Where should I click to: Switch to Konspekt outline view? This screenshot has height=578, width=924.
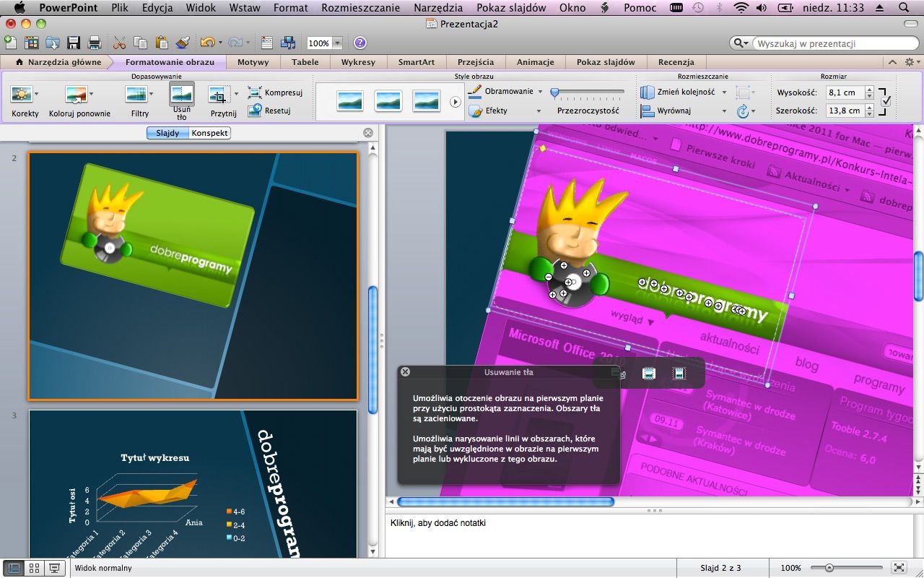(x=209, y=133)
